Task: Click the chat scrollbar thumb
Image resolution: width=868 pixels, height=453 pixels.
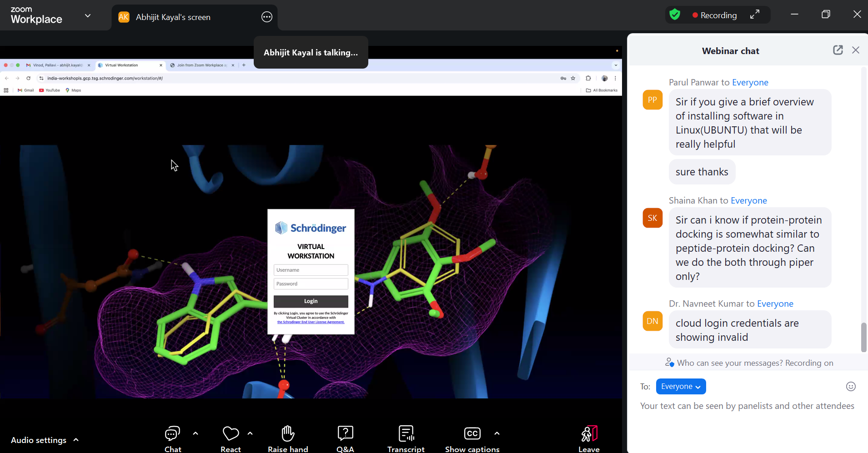Action: click(864, 337)
